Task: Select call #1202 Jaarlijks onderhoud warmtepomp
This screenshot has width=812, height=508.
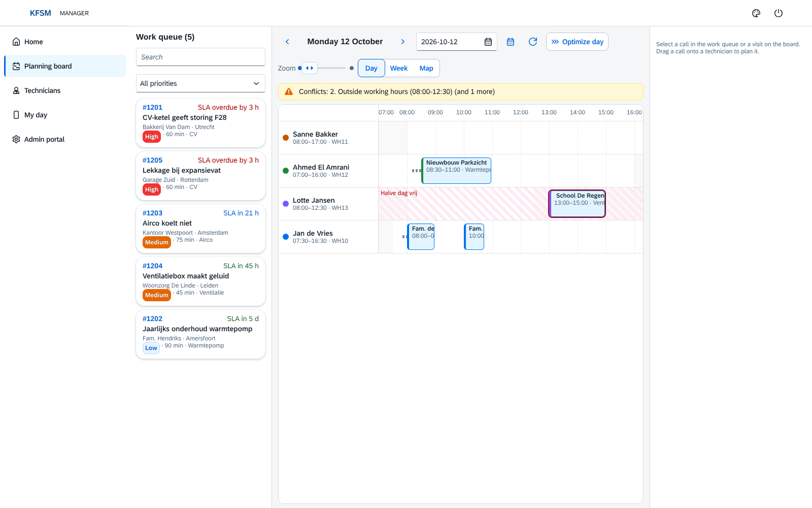Action: (x=200, y=334)
